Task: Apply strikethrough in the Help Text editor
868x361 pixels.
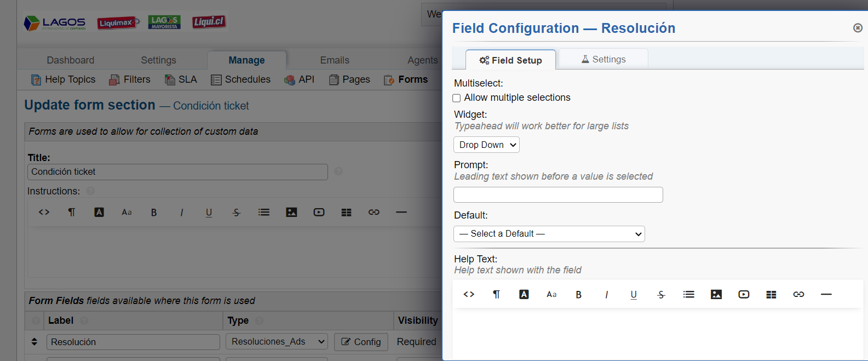Action: (661, 294)
